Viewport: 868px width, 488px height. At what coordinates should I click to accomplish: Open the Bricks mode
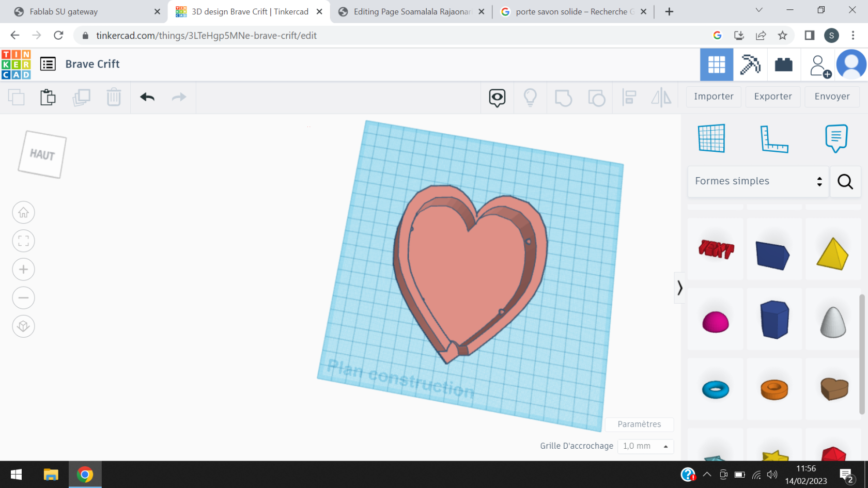[784, 65]
